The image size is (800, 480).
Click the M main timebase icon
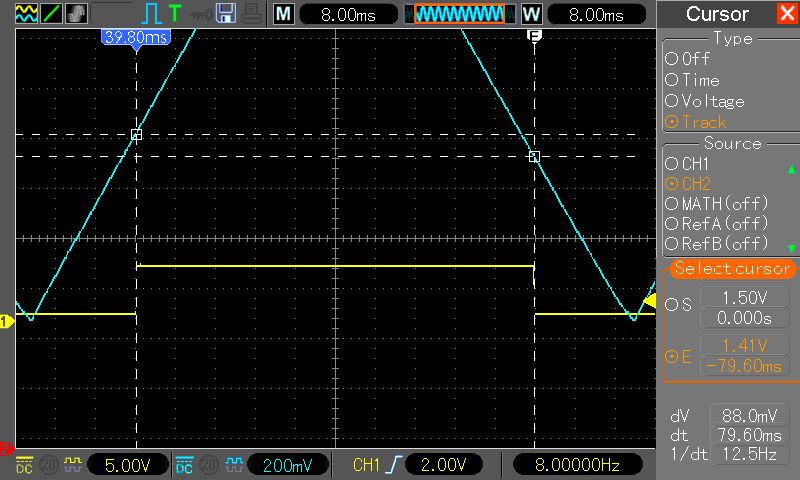[x=283, y=14]
